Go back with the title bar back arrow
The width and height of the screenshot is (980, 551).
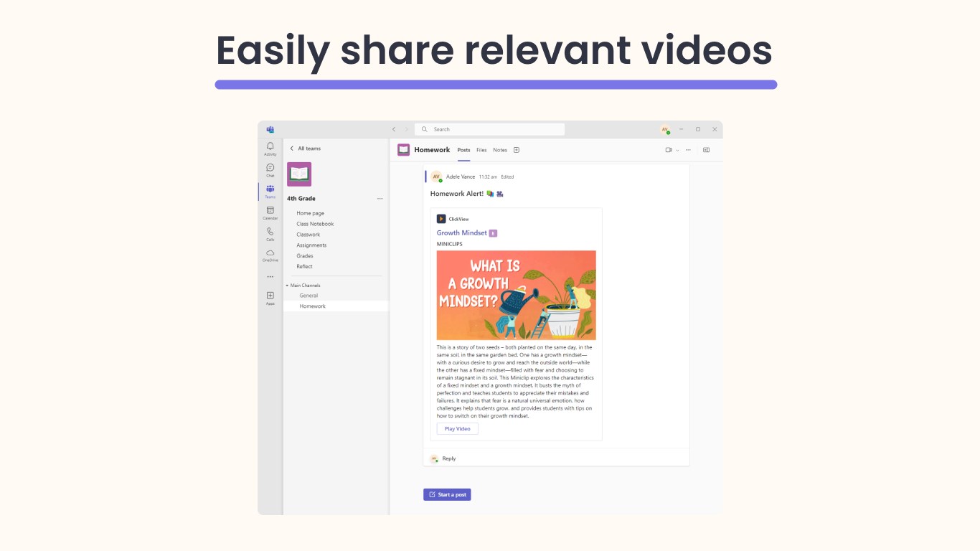394,129
